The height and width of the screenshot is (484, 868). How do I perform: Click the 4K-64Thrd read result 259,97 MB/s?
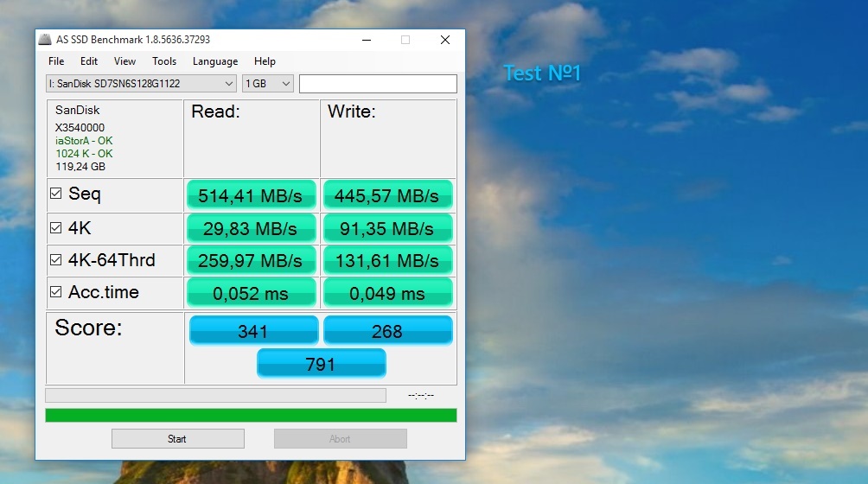[x=252, y=260]
